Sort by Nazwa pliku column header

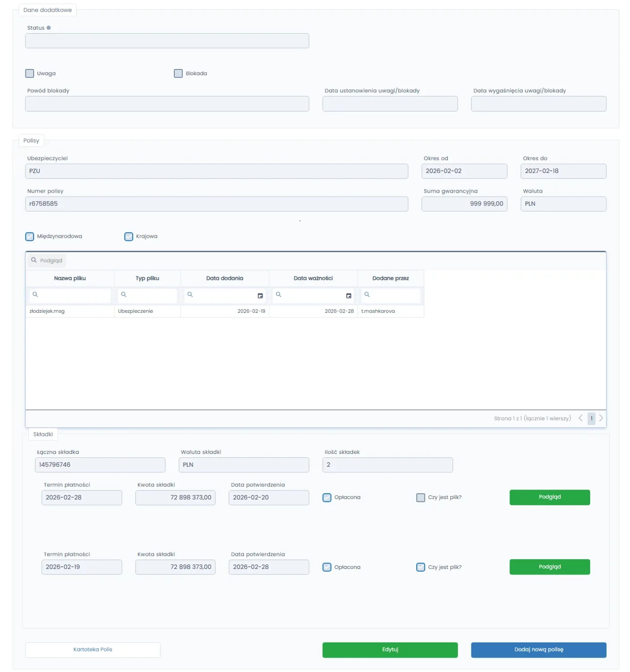click(70, 278)
